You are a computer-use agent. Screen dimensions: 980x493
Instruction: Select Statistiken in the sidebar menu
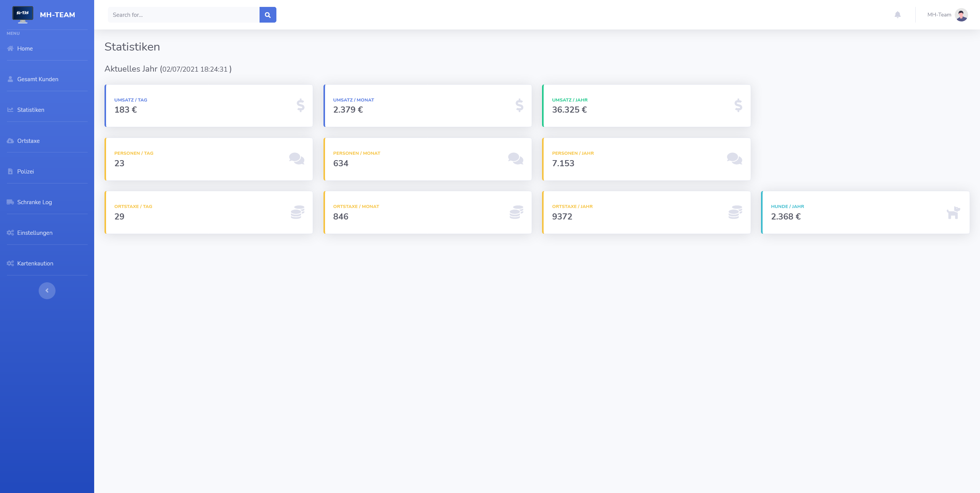pyautogui.click(x=31, y=110)
